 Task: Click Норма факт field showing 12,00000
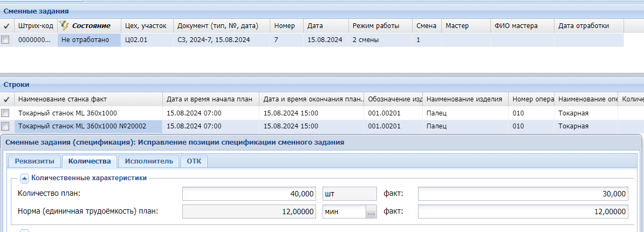(x=523, y=212)
